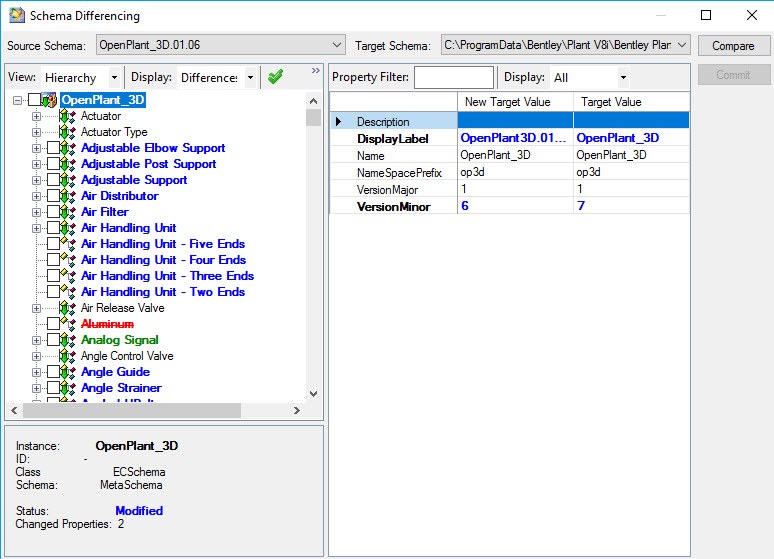Click the Analog Signal class icon
The width and height of the screenshot is (774, 559).
67,340
